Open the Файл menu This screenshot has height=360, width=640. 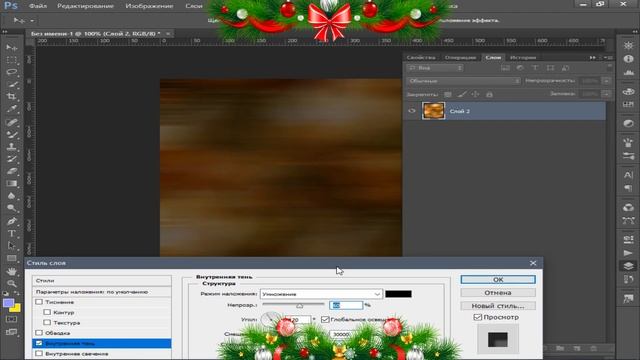[38, 6]
